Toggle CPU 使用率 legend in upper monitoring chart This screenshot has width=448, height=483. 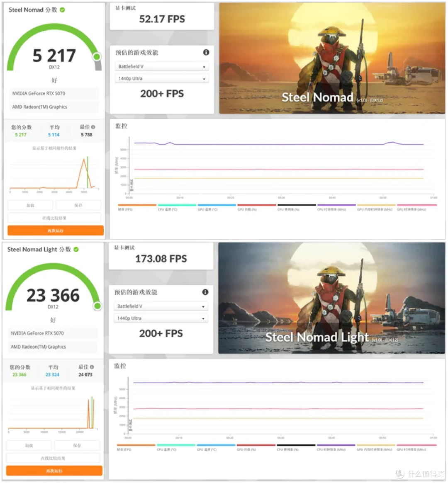(297, 207)
